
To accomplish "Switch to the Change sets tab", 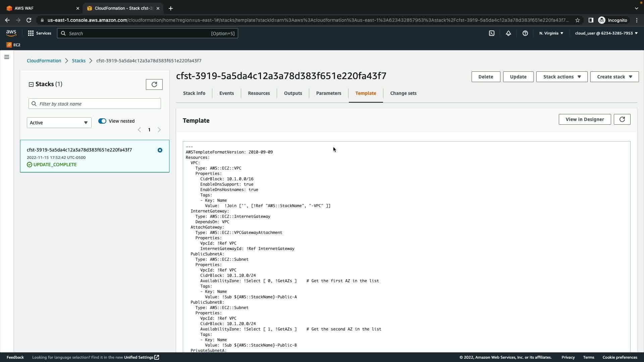I will pyautogui.click(x=403, y=93).
